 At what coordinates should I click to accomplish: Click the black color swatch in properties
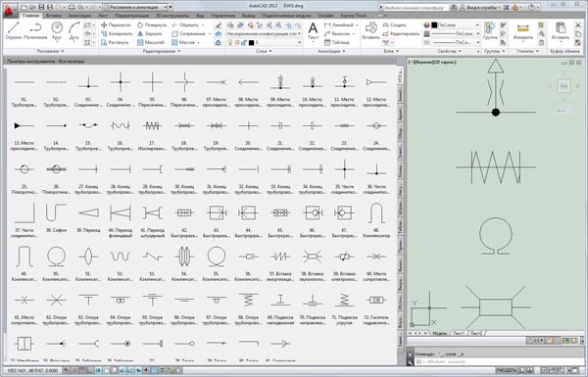pyautogui.click(x=434, y=25)
